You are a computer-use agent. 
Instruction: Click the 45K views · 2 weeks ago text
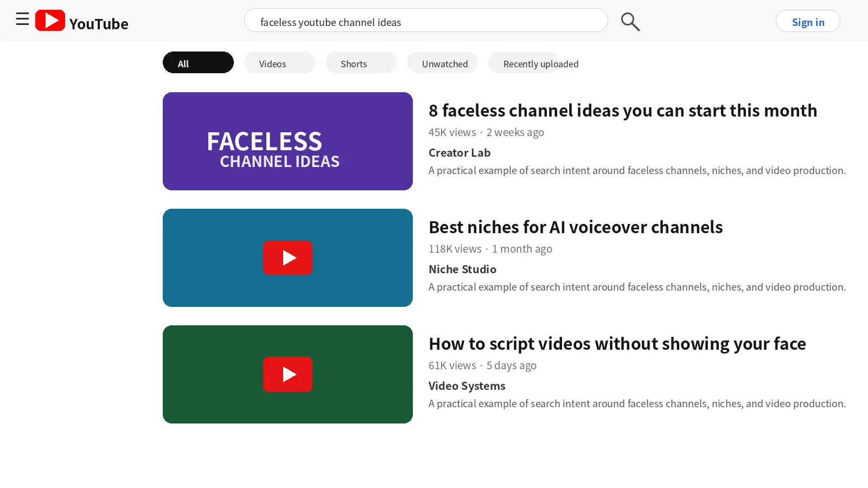[x=486, y=132]
